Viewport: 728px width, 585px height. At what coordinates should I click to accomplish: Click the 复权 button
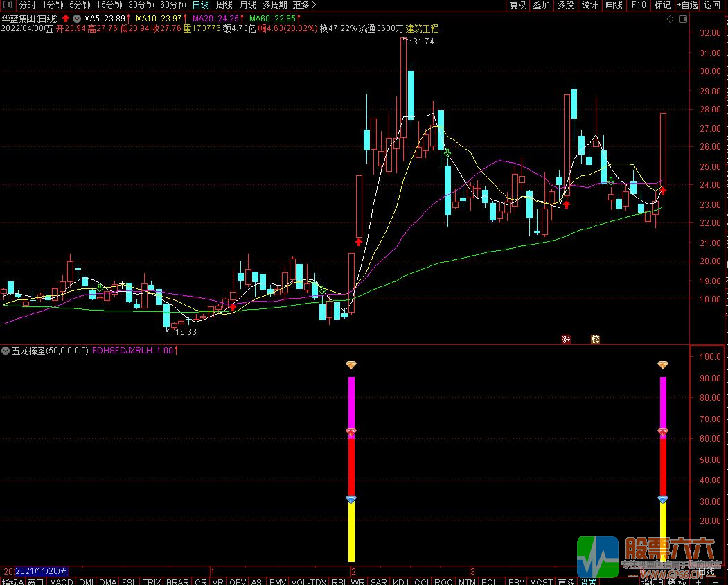tap(517, 5)
